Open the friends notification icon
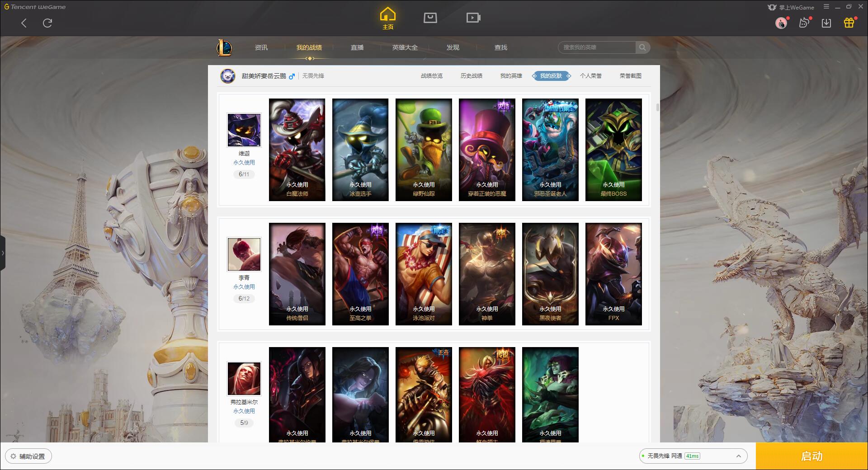Screen dimensions: 868x470 coord(804,23)
